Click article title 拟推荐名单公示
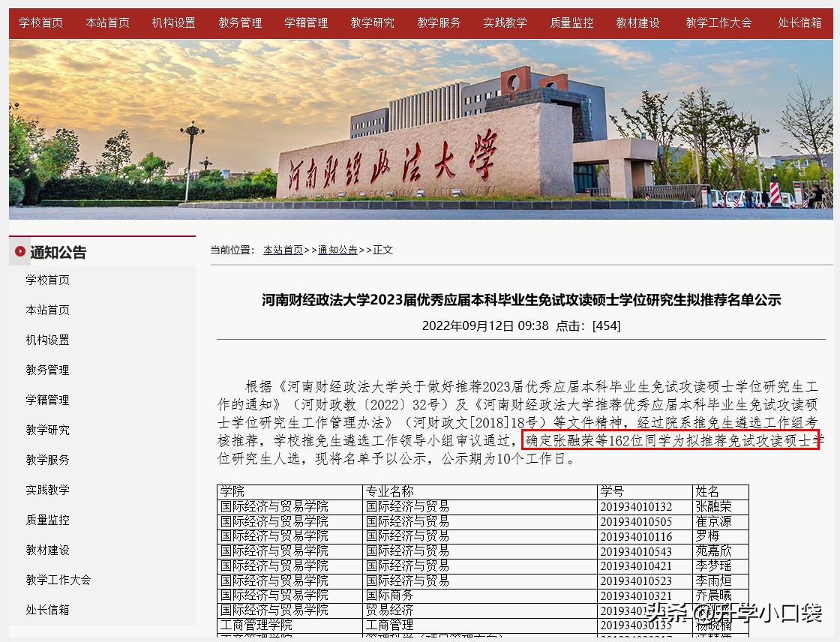This screenshot has height=642, width=840. click(520, 299)
